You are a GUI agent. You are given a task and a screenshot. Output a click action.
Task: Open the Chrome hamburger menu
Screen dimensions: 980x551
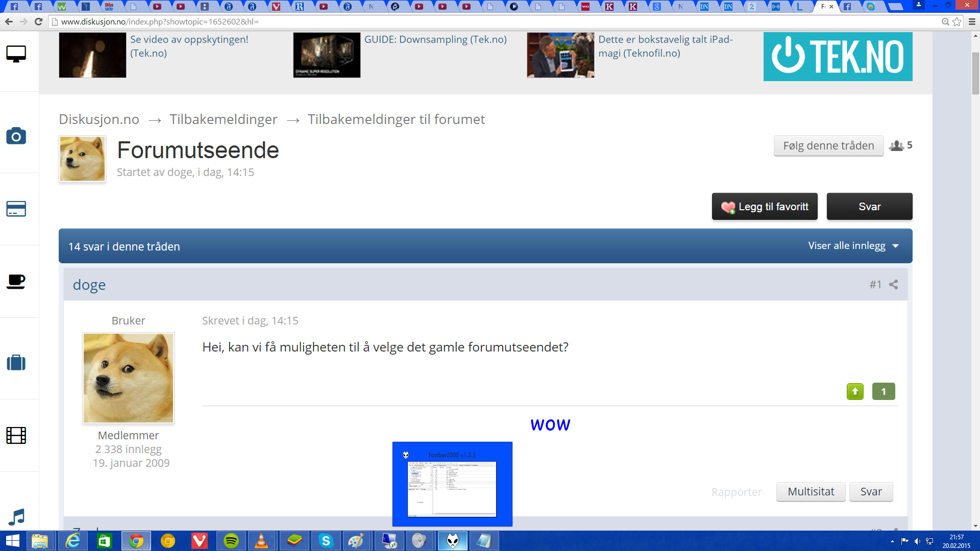(972, 22)
